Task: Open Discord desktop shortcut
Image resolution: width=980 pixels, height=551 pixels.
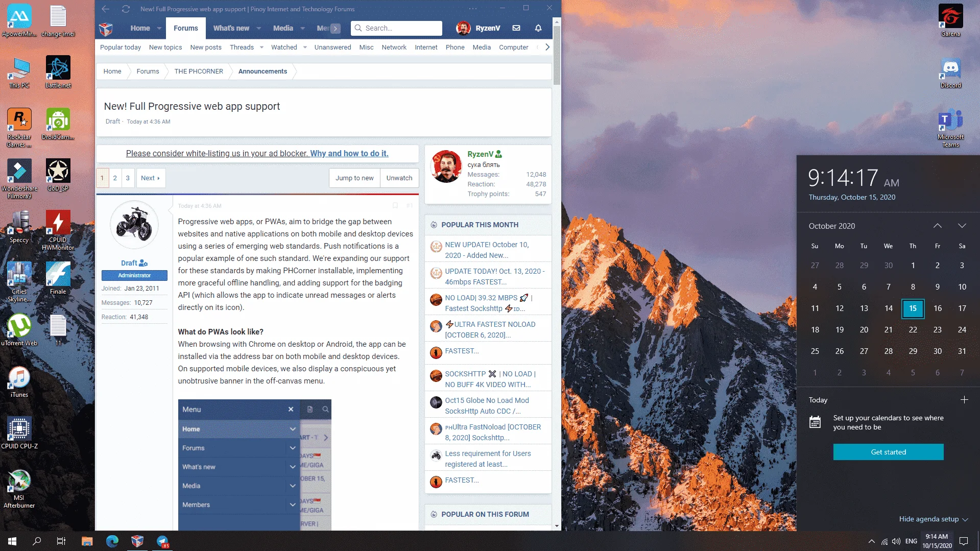Action: pos(950,72)
